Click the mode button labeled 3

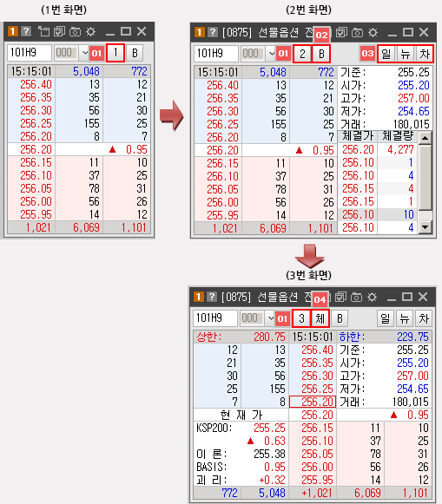click(x=301, y=318)
